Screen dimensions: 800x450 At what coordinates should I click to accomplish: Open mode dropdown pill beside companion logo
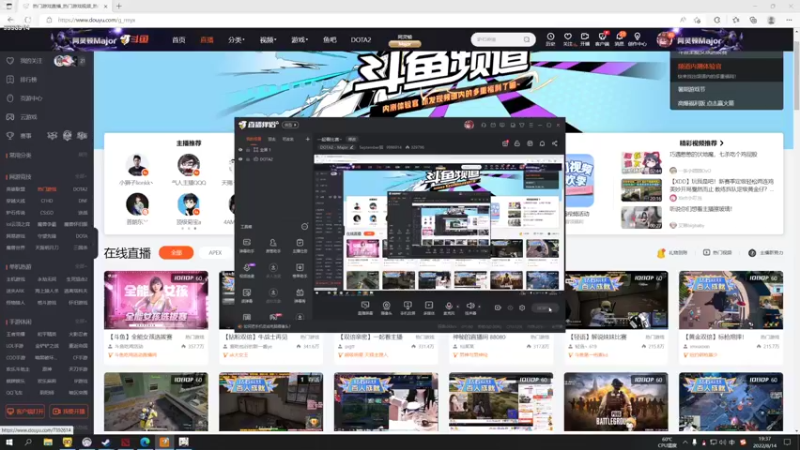pos(290,125)
